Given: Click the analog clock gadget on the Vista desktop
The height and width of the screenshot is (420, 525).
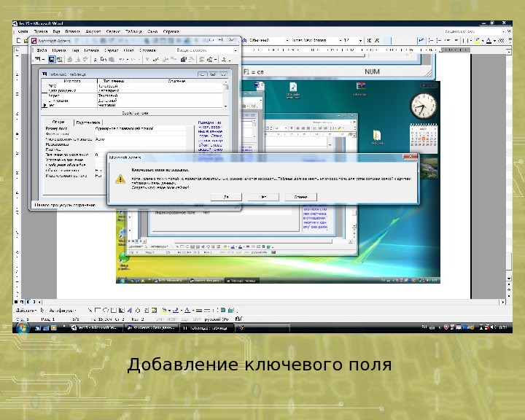Looking at the screenshot, I should (424, 105).
